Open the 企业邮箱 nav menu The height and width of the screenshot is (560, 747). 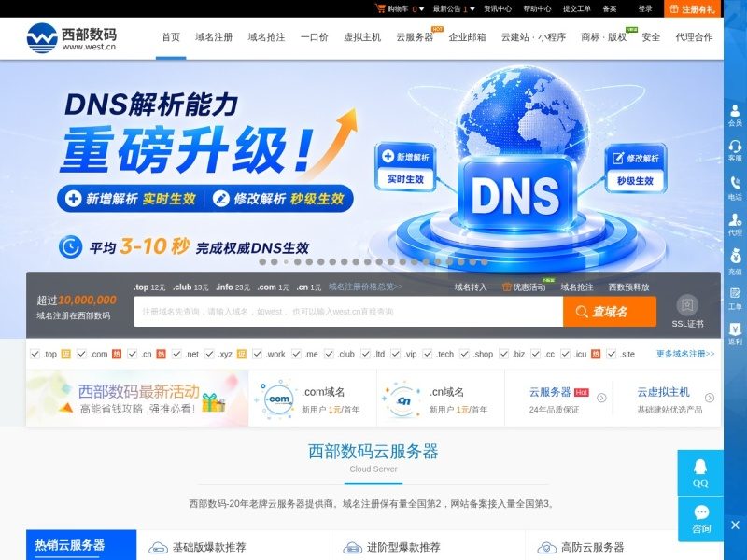467,37
